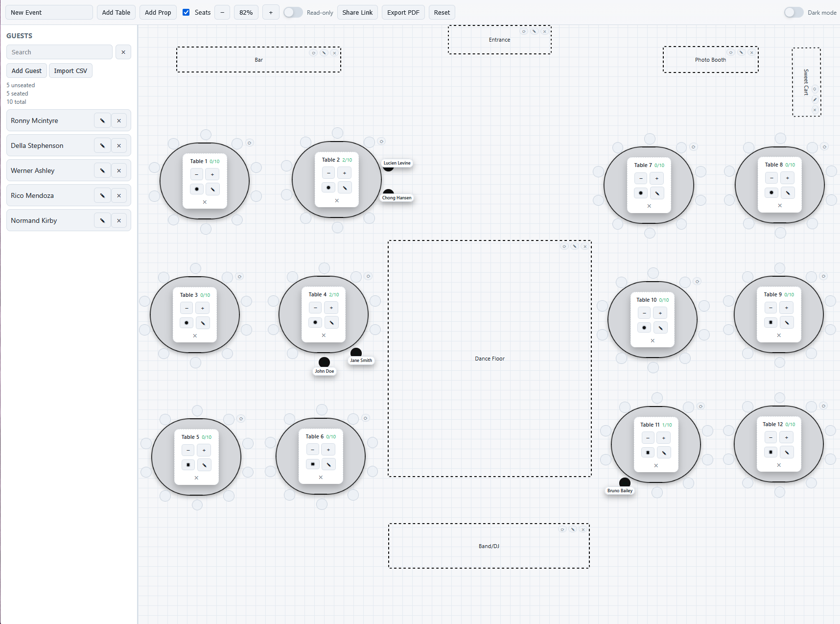Delete the Band/DJ prop with X icon
This screenshot has width=840, height=624.
(x=583, y=529)
